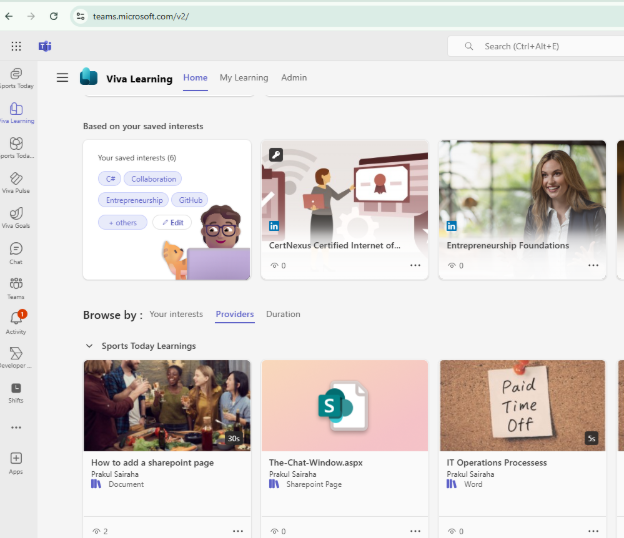Viewport: 624px width, 538px height.
Task: Switch to the Admin tab
Action: tap(294, 78)
